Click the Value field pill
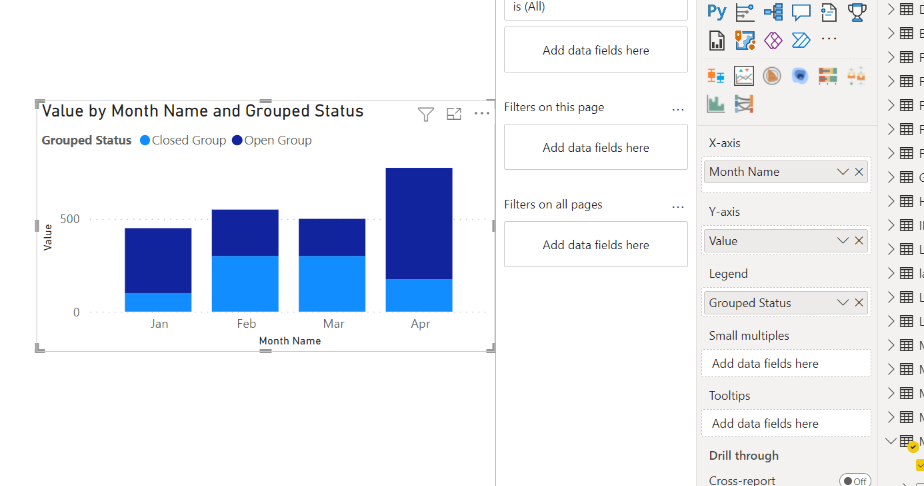The image size is (924, 486). tap(786, 241)
